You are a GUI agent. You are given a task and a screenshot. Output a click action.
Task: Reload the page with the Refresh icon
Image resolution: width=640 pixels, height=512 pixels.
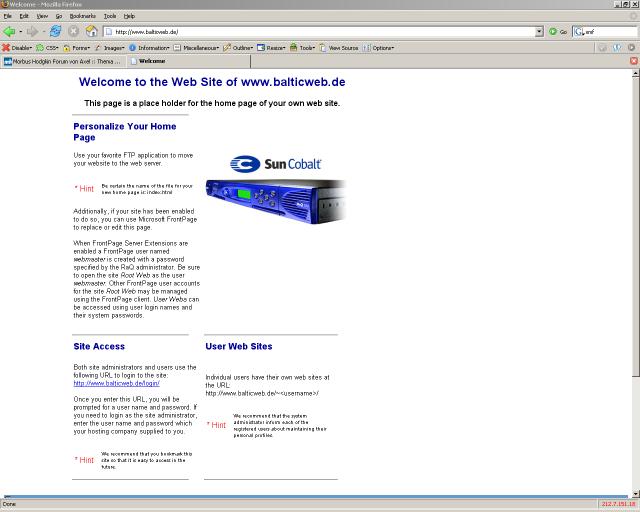(56, 31)
